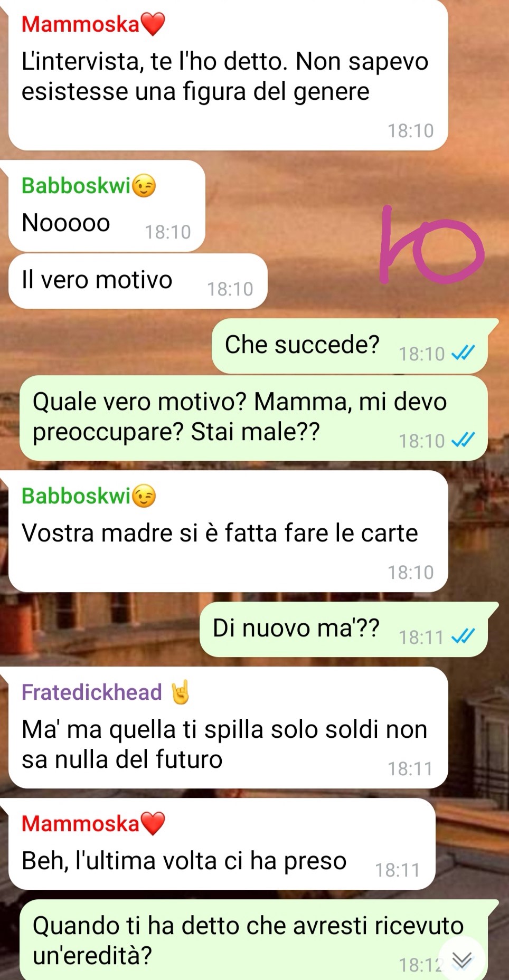Tap the rock hand emoji next to Fratedickhead
This screenshot has width=509, height=980.
point(181,692)
